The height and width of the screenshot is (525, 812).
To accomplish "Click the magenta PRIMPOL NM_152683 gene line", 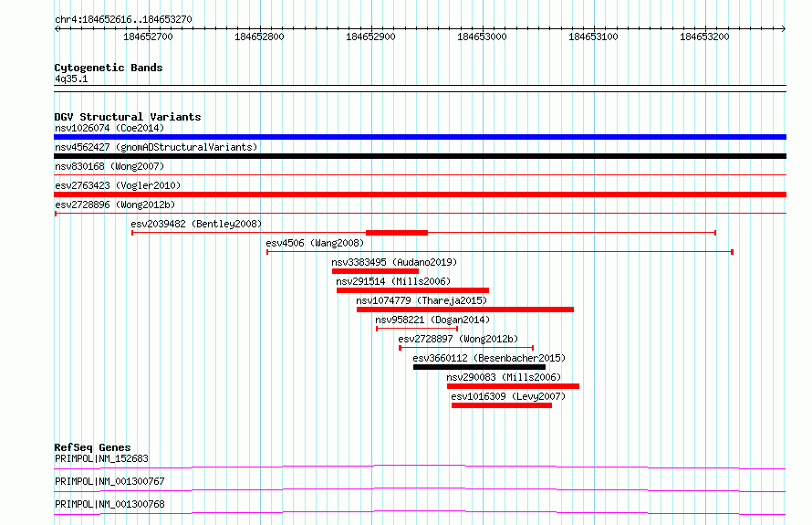I will coord(420,467).
